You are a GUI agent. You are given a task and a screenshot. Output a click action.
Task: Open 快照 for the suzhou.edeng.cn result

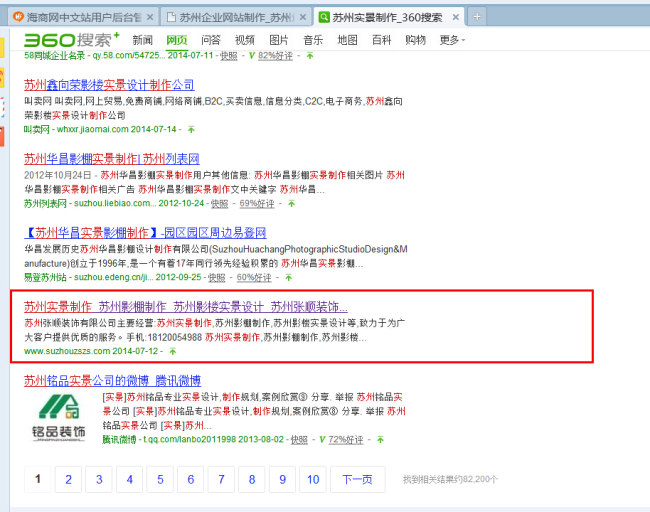tap(217, 277)
